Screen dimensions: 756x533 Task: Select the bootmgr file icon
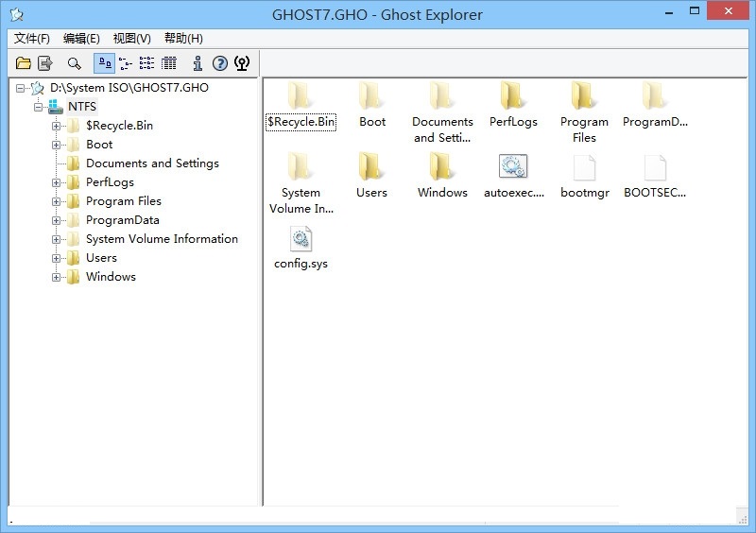tap(584, 168)
